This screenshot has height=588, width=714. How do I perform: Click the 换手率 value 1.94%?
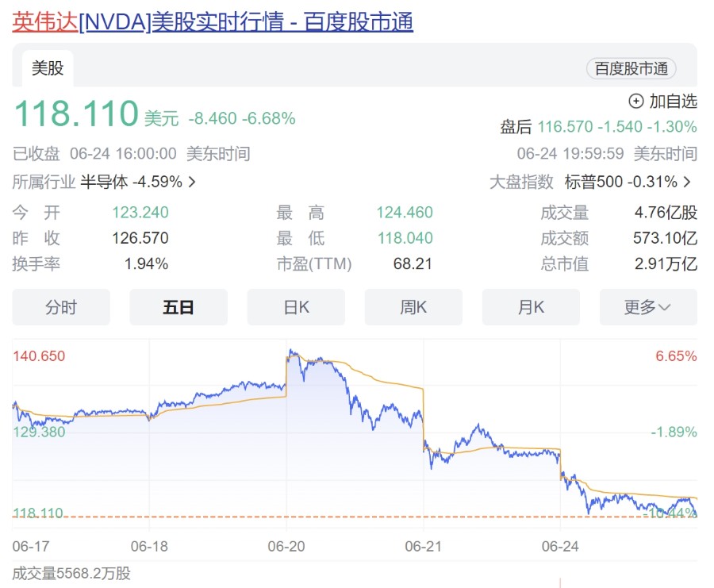click(x=146, y=263)
